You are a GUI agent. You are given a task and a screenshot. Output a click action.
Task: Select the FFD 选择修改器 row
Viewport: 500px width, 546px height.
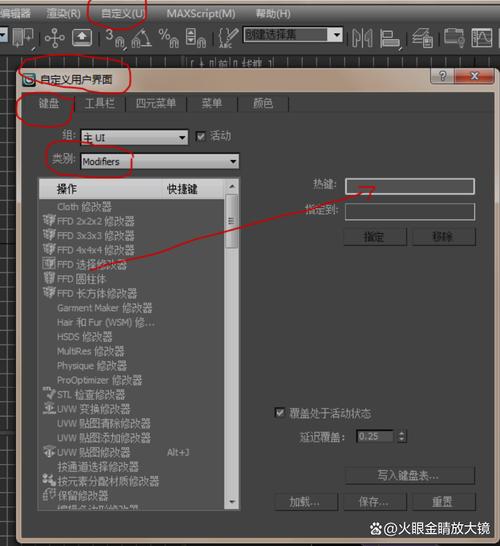click(132, 265)
